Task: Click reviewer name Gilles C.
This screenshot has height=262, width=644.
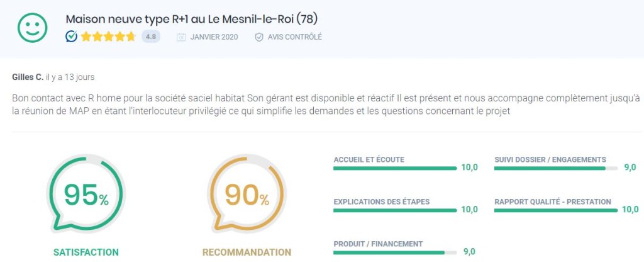Action: pos(28,77)
